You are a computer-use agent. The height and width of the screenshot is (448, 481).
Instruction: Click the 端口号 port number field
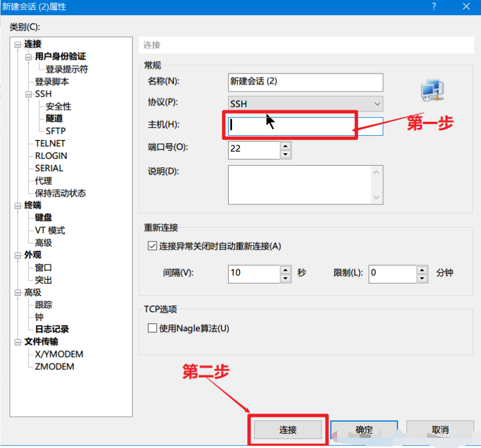[x=254, y=150]
